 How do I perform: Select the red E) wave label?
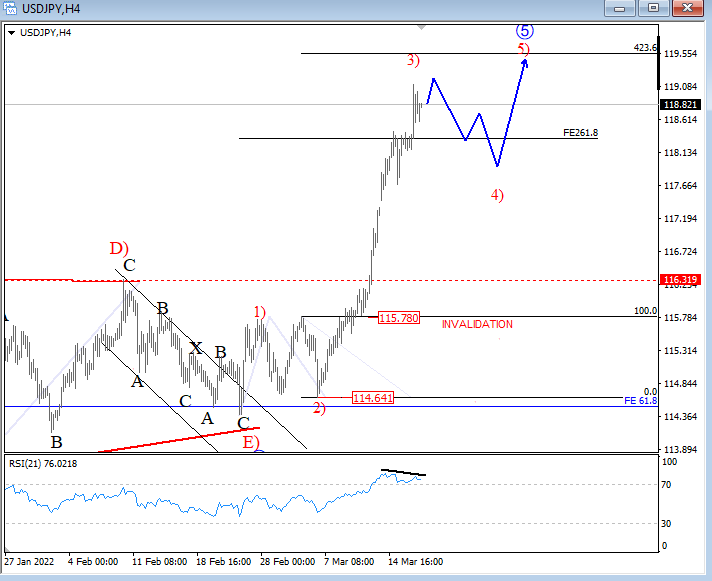251,442
